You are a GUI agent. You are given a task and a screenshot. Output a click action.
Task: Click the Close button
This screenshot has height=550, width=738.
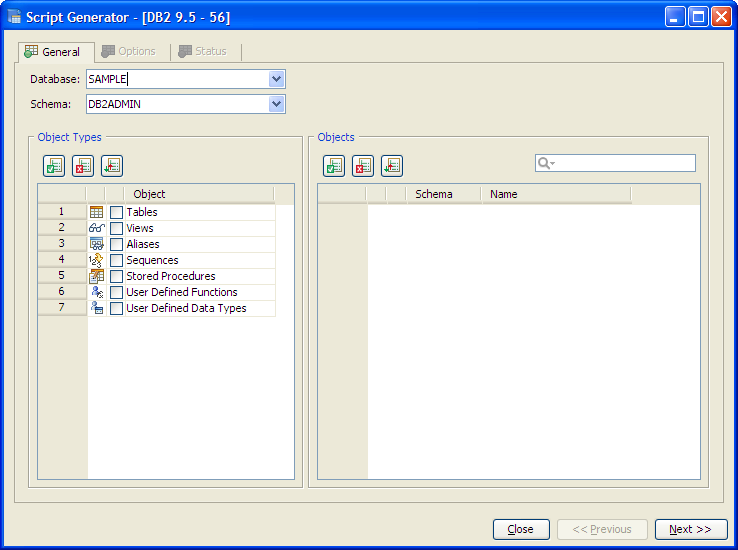coord(521,529)
